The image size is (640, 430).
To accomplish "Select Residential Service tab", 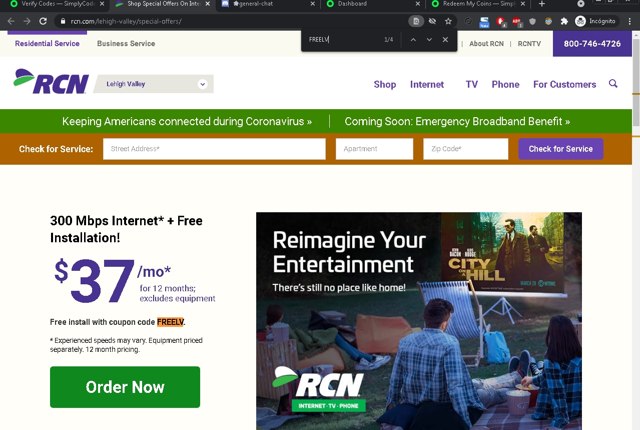I will [x=47, y=43].
